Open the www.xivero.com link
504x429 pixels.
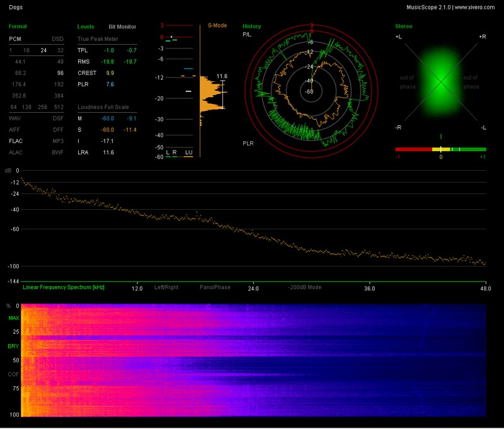476,7
